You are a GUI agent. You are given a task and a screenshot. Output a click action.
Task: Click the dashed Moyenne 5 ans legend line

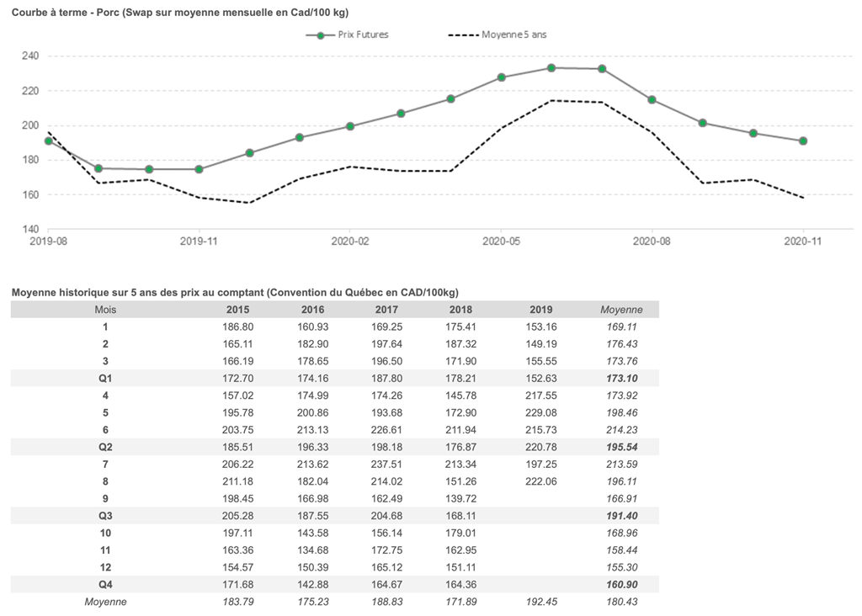(x=462, y=35)
